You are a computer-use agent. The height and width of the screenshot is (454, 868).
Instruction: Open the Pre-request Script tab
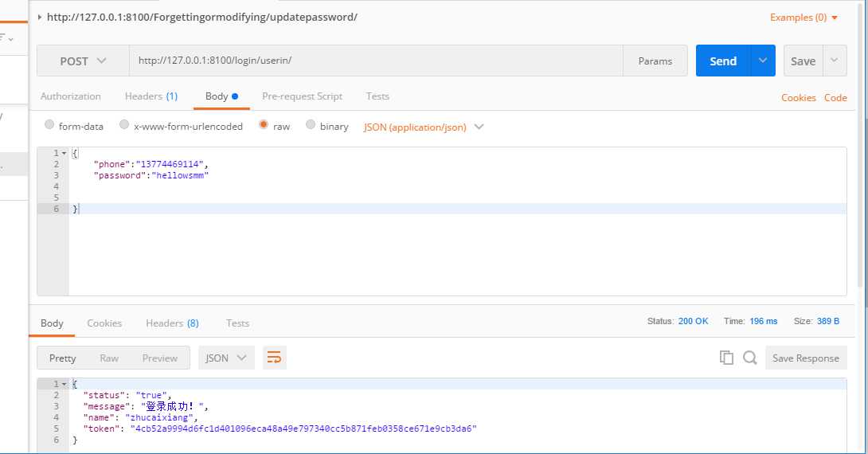303,96
